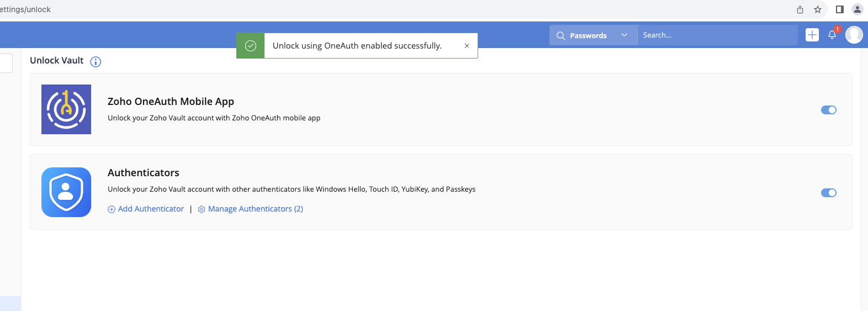Click the Unlock Vault info icon
This screenshot has height=311, width=868.
coord(96,62)
